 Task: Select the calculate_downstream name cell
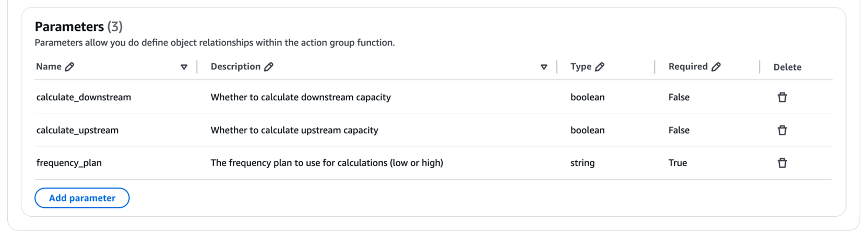point(84,97)
